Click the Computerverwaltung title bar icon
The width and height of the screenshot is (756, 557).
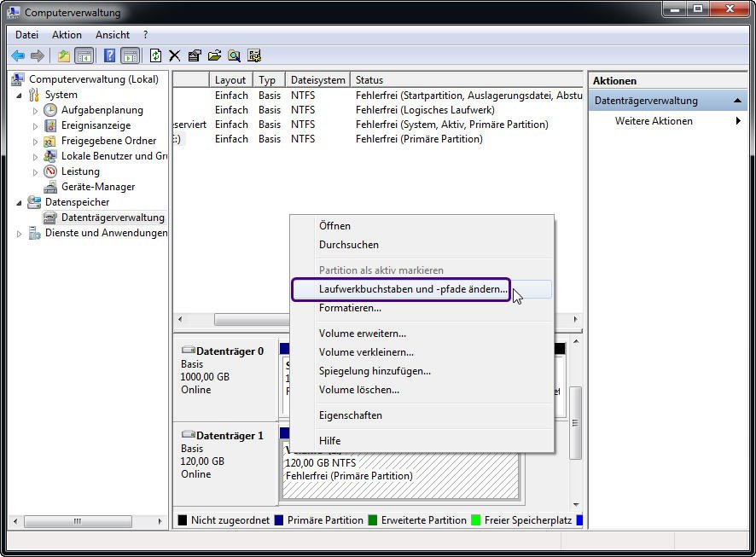[x=14, y=13]
